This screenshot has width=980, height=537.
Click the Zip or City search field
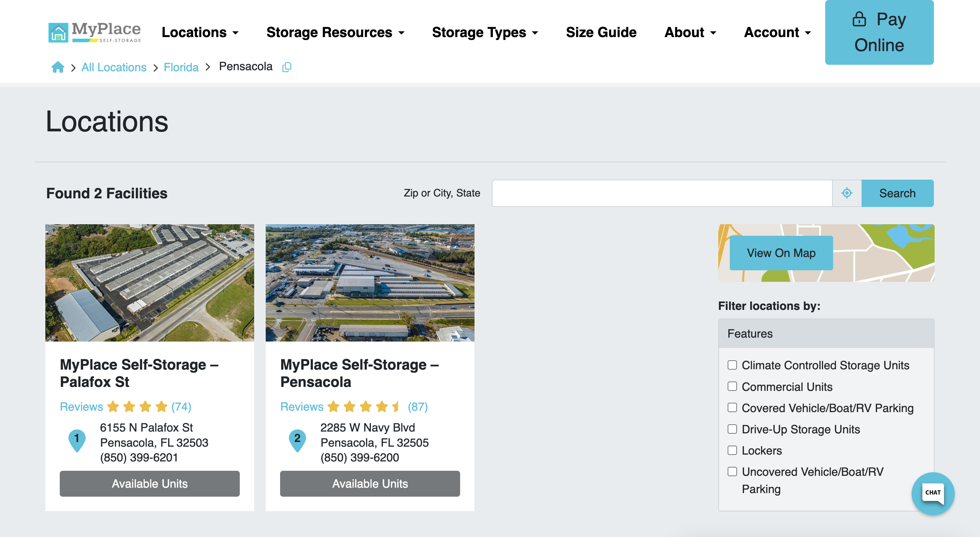pos(662,193)
